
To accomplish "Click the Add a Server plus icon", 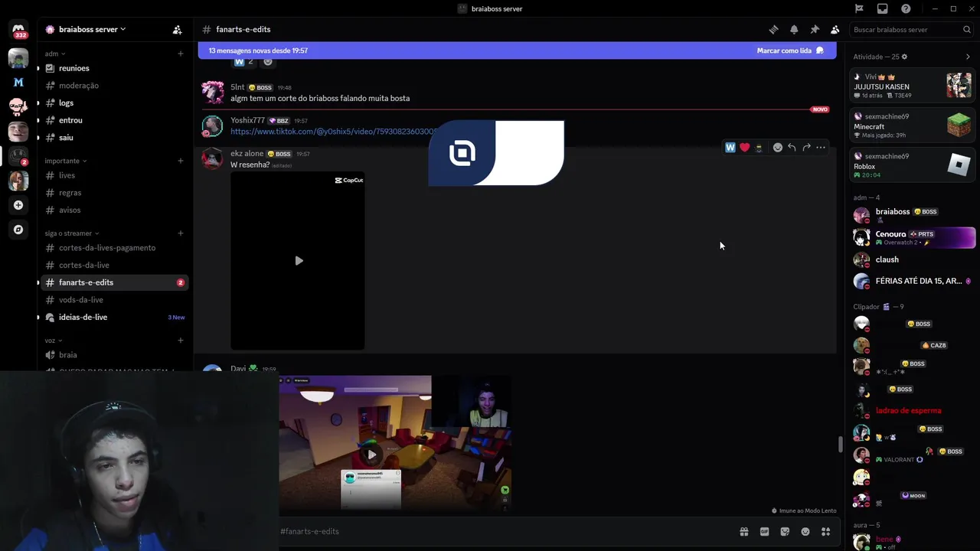I will (18, 205).
